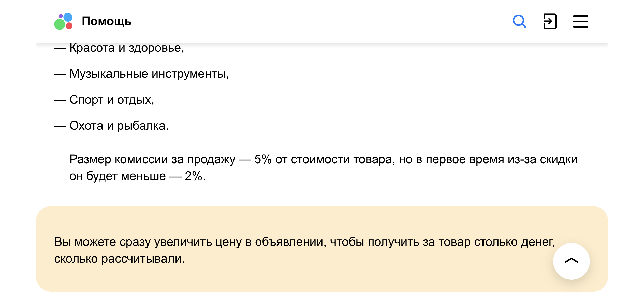Select the Спорт и отдых list item
Viewport: 644px width, 298px height.
point(112,100)
